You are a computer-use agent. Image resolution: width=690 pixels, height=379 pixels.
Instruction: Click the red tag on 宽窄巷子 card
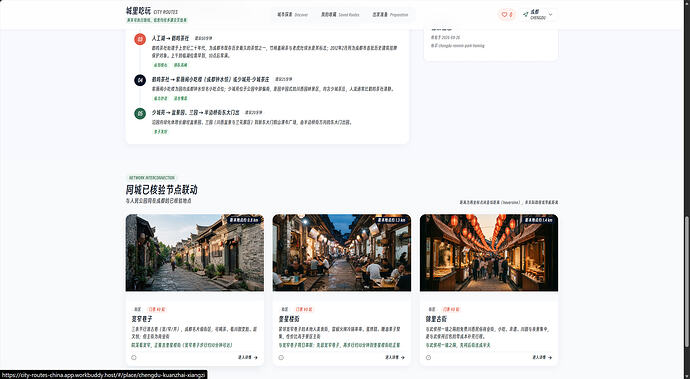pos(157,310)
